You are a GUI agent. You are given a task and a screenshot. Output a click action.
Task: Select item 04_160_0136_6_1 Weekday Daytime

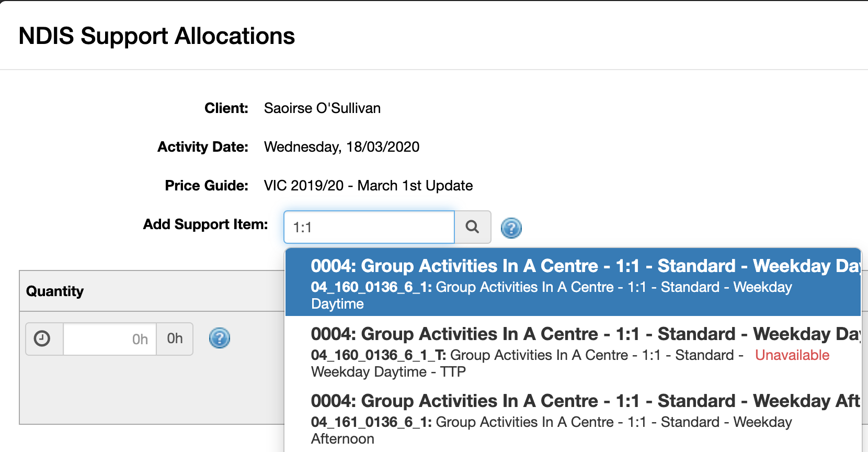click(x=573, y=282)
